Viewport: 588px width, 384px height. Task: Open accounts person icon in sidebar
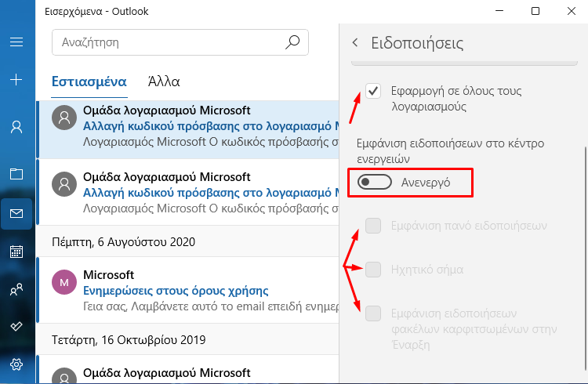(16, 127)
